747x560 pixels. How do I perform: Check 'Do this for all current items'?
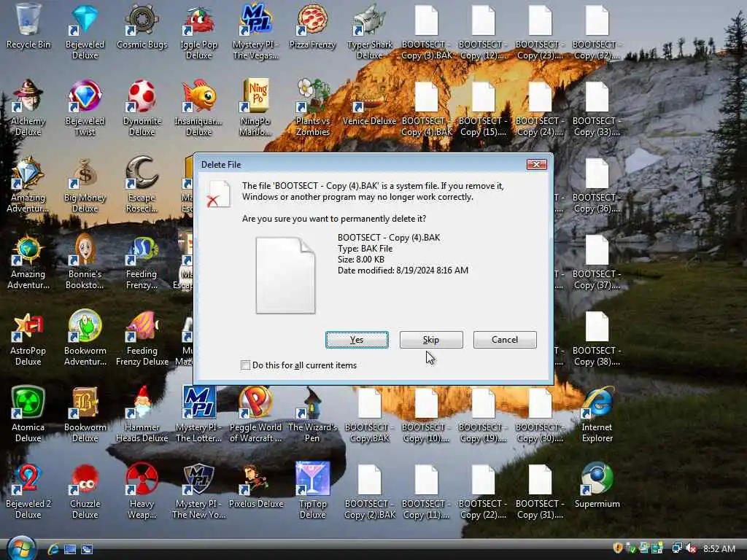click(245, 365)
